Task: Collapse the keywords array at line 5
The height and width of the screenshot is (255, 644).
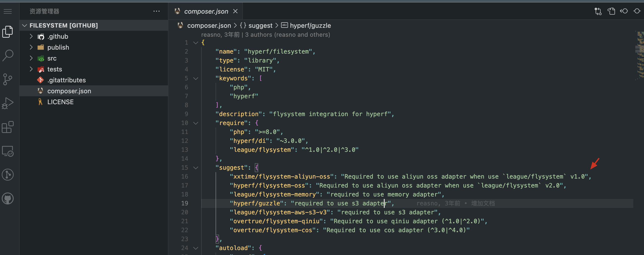Action: (x=196, y=78)
